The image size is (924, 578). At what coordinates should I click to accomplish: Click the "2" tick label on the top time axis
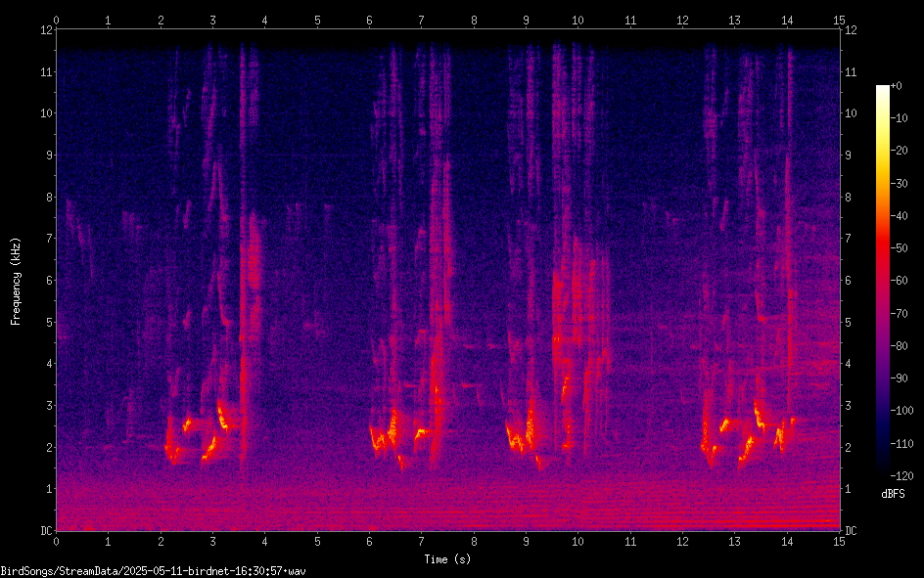pos(161,21)
